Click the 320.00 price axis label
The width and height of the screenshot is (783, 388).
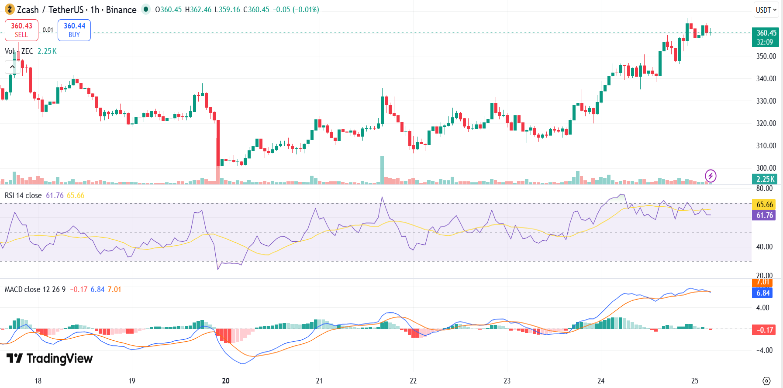(x=766, y=123)
